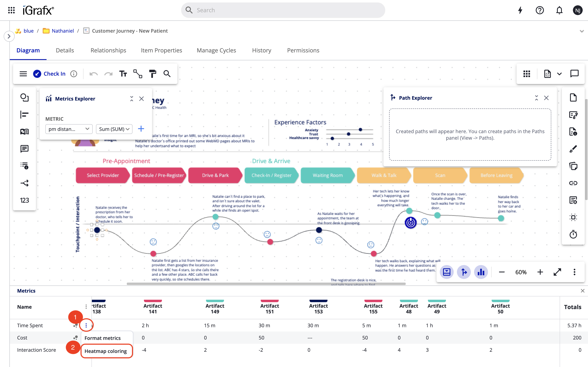This screenshot has width=588, height=367.
Task: Open the pm distance metric dropdown
Action: tap(69, 129)
